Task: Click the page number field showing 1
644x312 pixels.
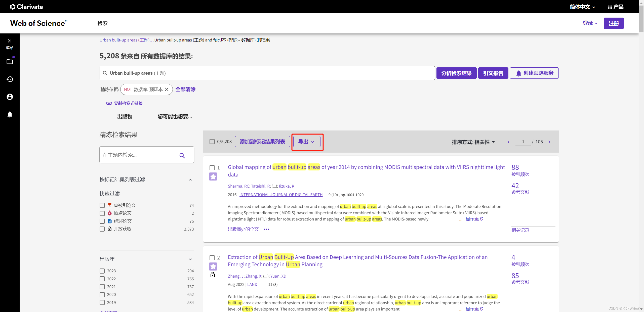Action: tap(523, 142)
